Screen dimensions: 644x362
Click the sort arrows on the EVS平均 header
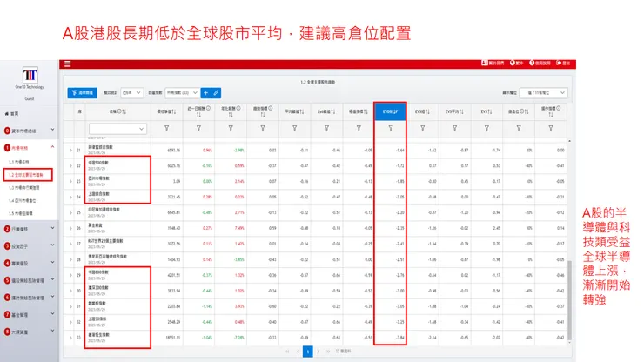(x=461, y=111)
